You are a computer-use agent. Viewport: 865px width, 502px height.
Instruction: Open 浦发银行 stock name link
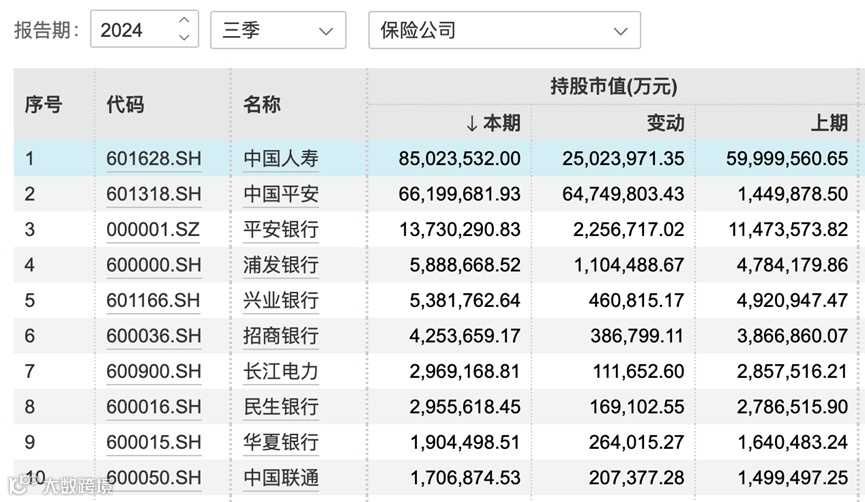(x=281, y=265)
